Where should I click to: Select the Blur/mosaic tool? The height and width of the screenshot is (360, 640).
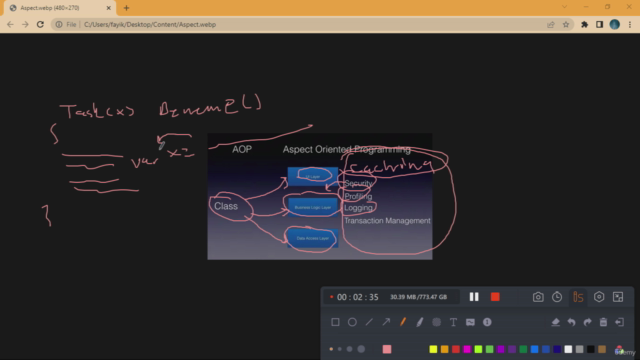click(x=436, y=322)
